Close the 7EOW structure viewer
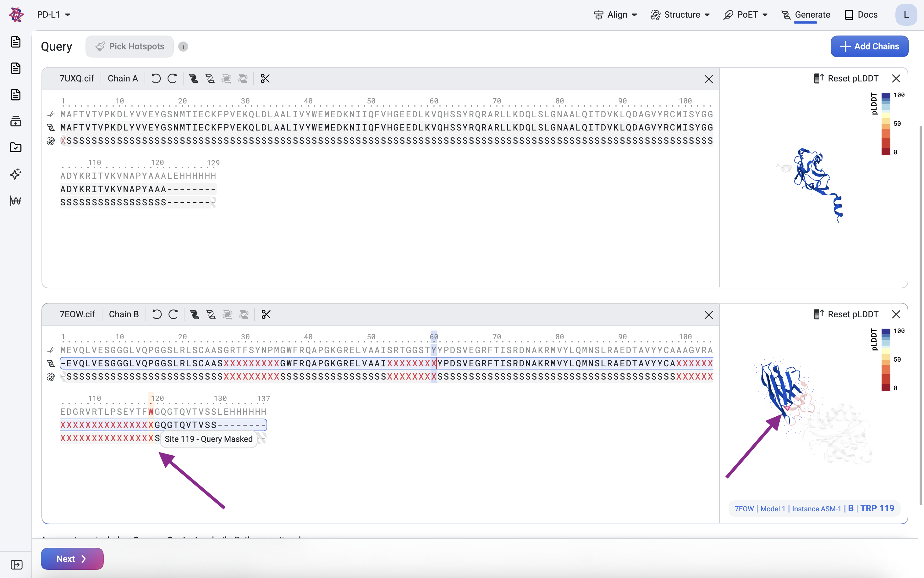The image size is (924, 578). 896,314
